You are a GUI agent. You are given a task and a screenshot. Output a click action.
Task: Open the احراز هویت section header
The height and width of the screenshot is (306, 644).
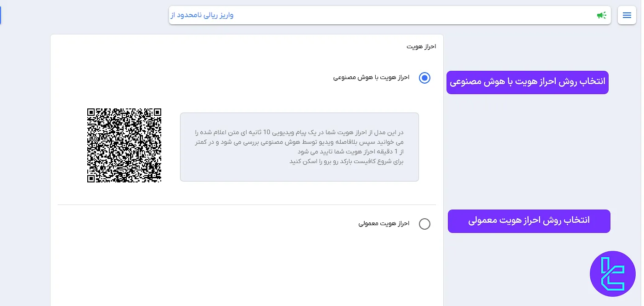tap(422, 46)
